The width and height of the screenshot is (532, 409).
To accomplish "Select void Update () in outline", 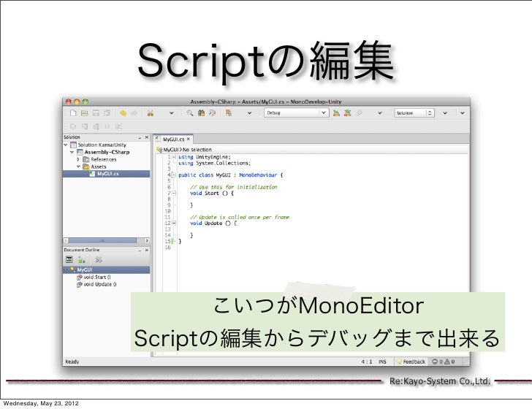I will click(106, 285).
